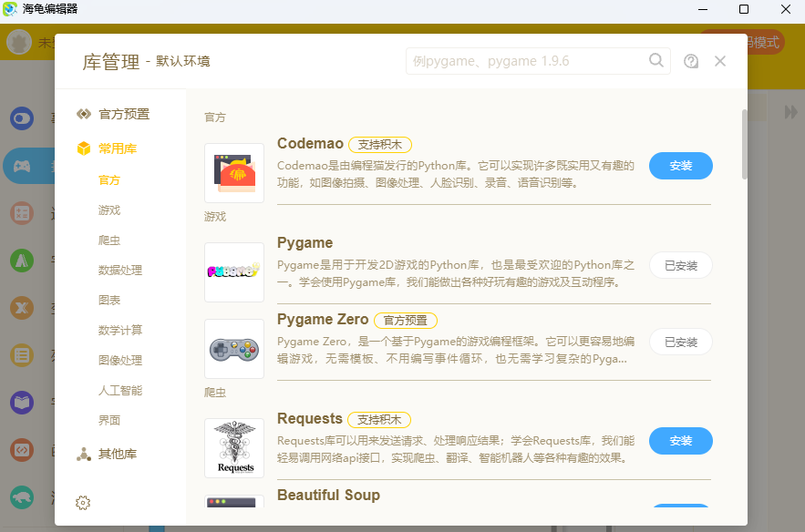Click green turtle icon in main sidebar
805x532 pixels.
22,497
